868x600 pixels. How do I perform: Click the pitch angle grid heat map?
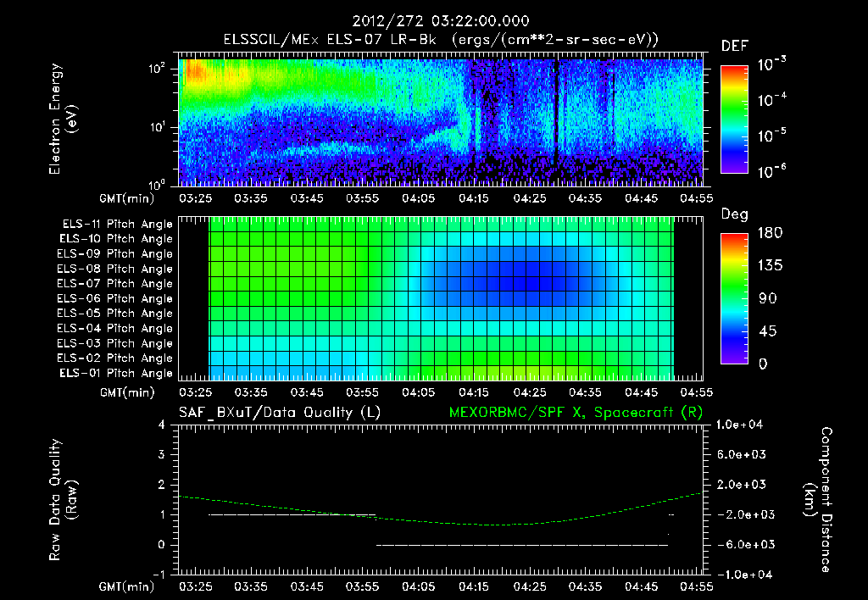(x=441, y=298)
